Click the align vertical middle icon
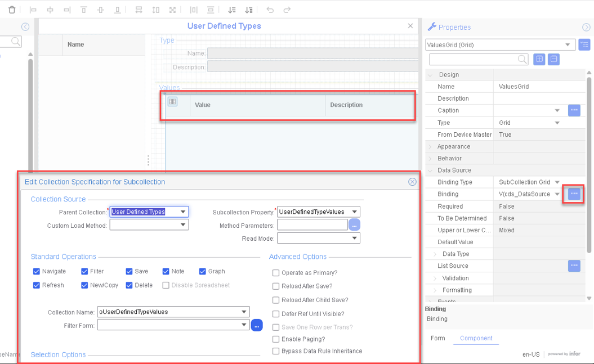This screenshot has height=364, width=594. [101, 10]
